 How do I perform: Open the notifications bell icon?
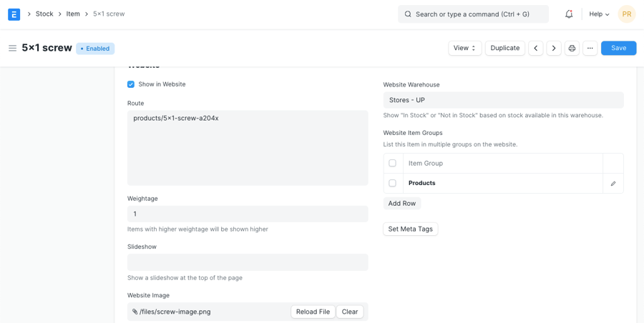(x=569, y=14)
